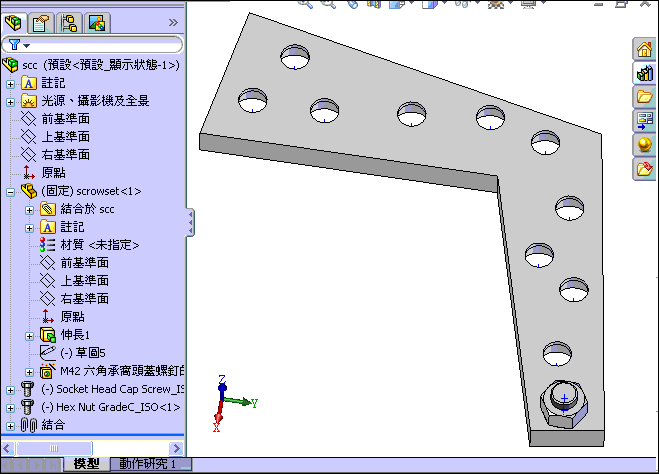Expand the 伸長1 extrude feature
The width and height of the screenshot is (659, 474).
click(x=29, y=336)
